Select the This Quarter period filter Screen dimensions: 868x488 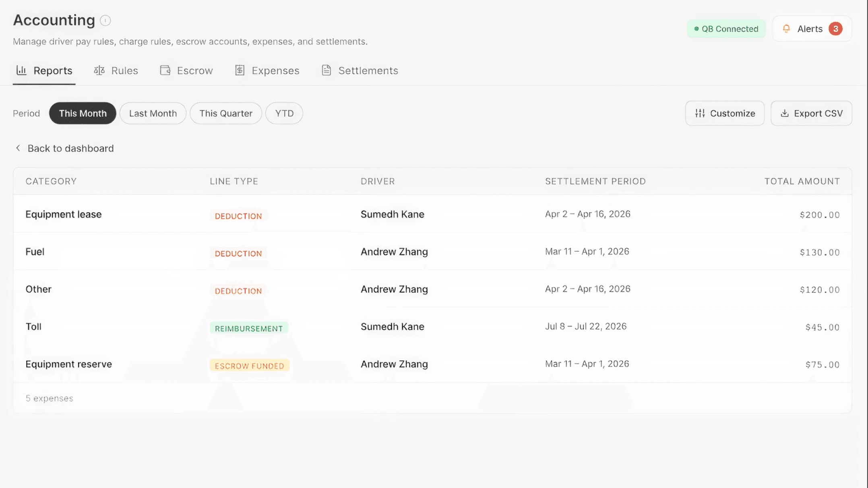226,114
